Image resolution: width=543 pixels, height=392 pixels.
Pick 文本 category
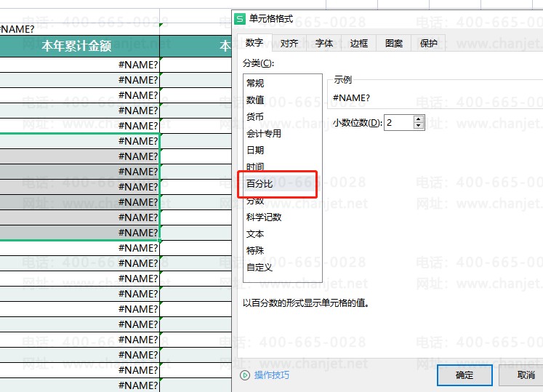[x=255, y=234]
